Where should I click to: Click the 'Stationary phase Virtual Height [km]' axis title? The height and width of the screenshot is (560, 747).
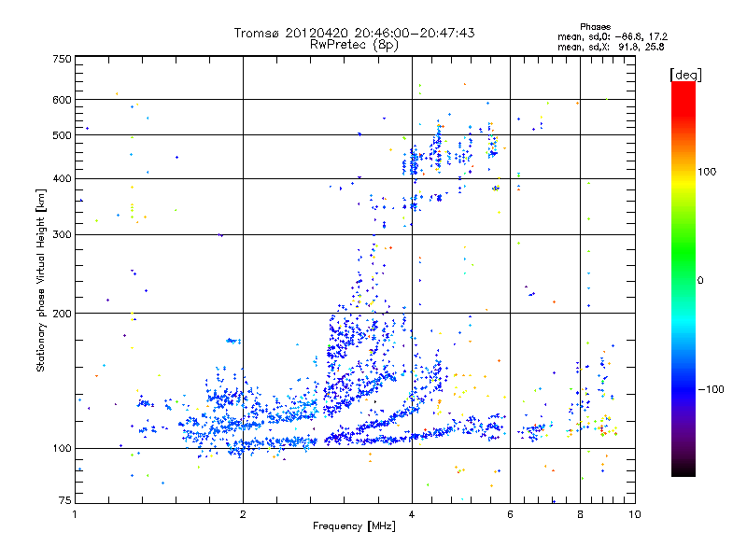41,281
